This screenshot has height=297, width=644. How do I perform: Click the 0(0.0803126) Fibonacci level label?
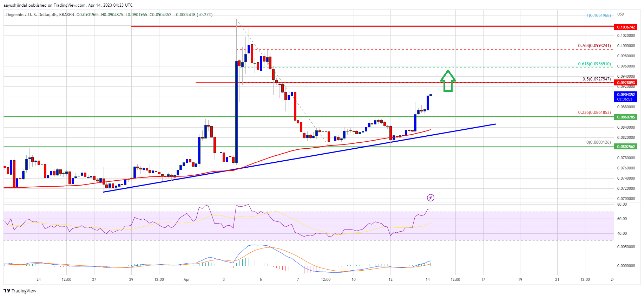pos(598,142)
